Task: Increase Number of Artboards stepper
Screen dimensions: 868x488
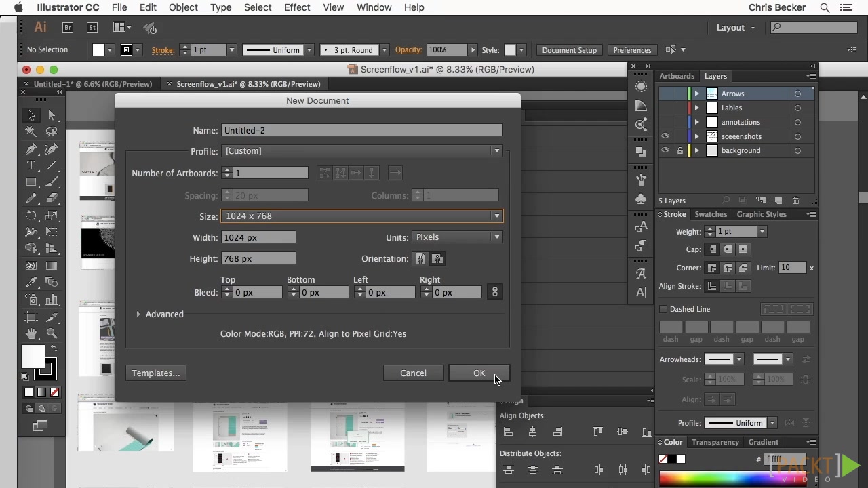Action: point(227,170)
